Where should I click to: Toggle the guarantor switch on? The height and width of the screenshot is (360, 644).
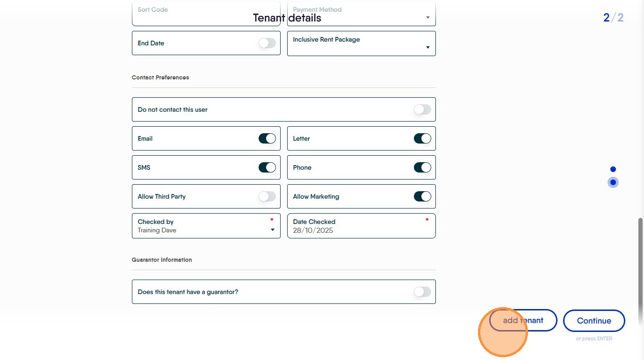point(422,292)
